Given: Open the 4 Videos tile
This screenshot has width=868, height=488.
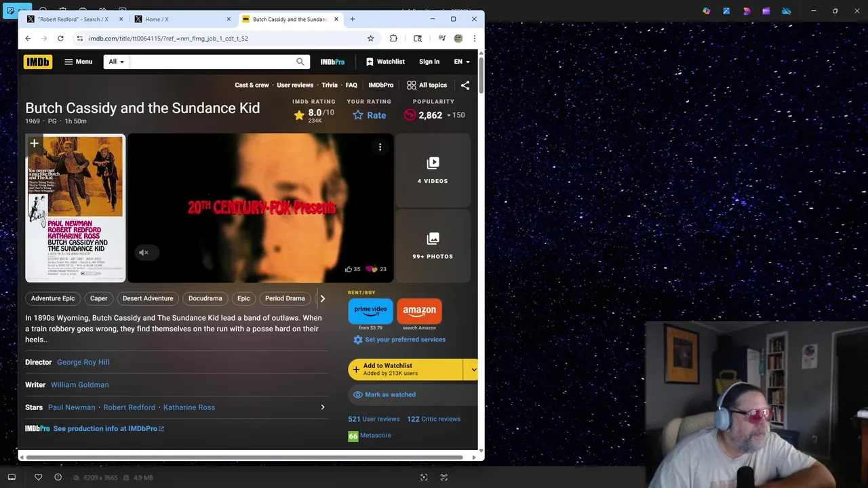Looking at the screenshot, I should (x=433, y=170).
